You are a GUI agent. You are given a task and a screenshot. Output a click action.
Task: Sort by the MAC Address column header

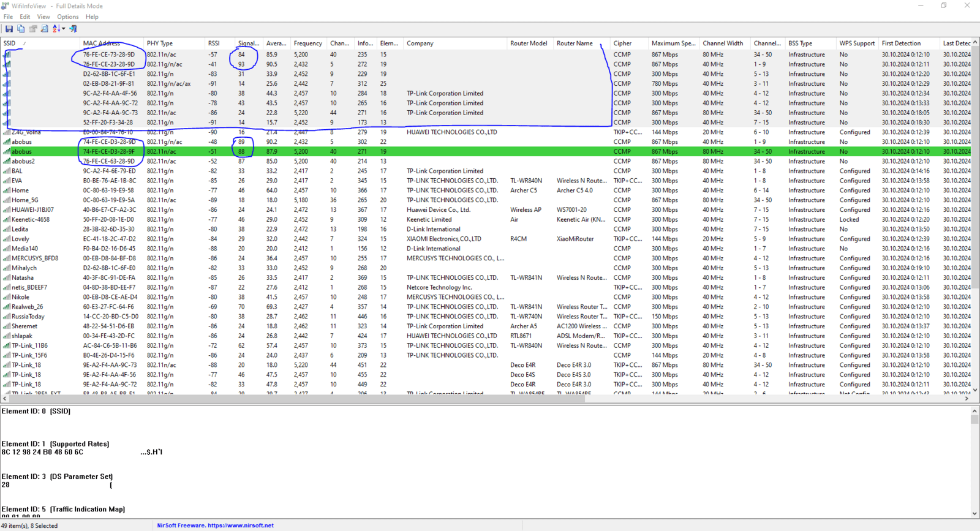pyautogui.click(x=102, y=43)
